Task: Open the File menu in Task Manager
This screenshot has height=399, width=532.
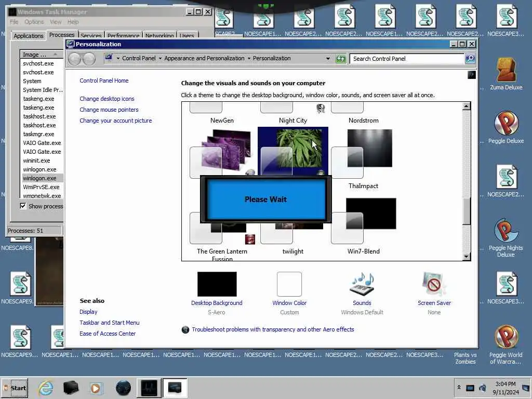Action: (x=14, y=22)
